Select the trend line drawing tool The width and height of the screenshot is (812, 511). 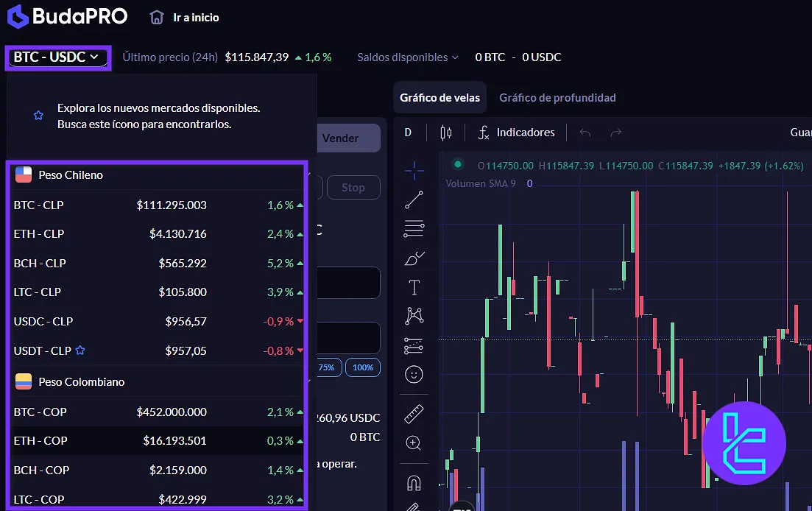point(414,200)
